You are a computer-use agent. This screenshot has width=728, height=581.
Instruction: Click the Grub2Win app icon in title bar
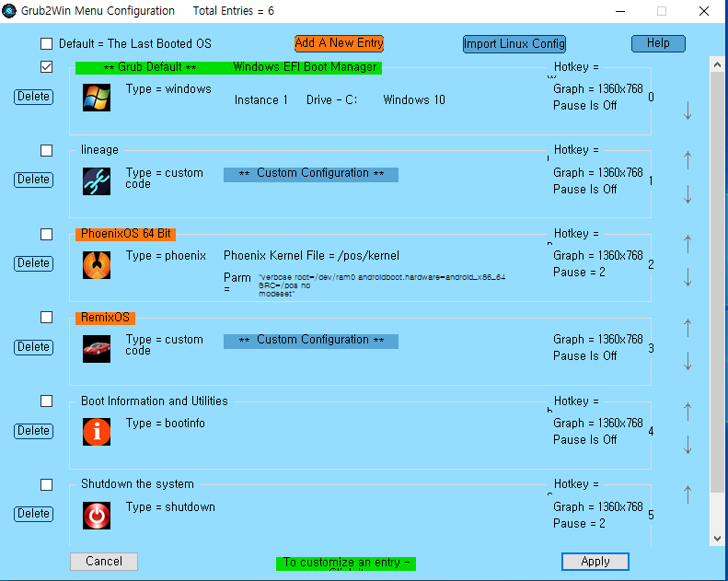[9, 11]
